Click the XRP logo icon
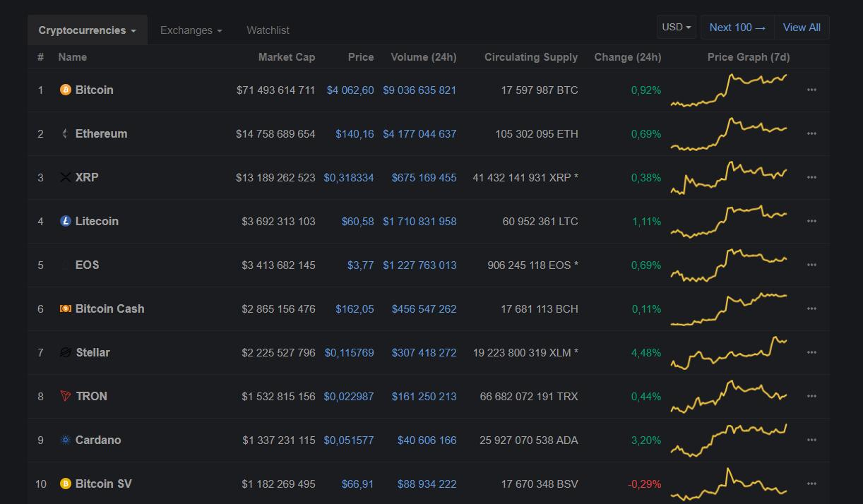The height and width of the screenshot is (504, 863). coord(66,177)
